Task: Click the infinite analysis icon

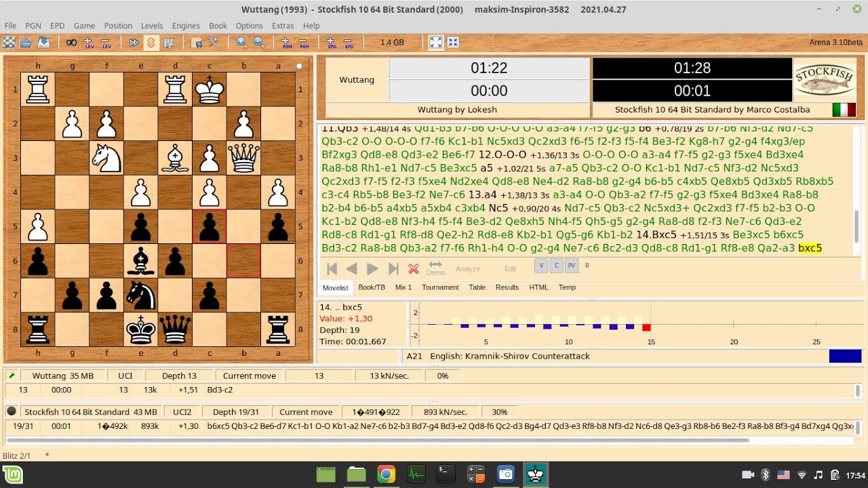Action: [71, 42]
